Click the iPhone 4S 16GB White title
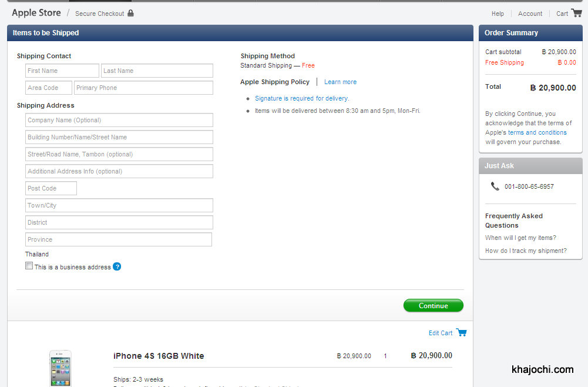 pyautogui.click(x=159, y=356)
